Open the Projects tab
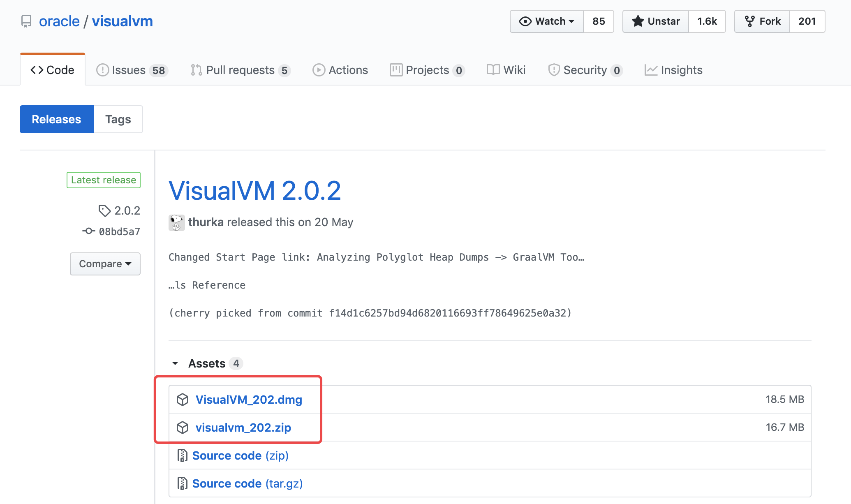This screenshot has width=851, height=504. pos(428,70)
